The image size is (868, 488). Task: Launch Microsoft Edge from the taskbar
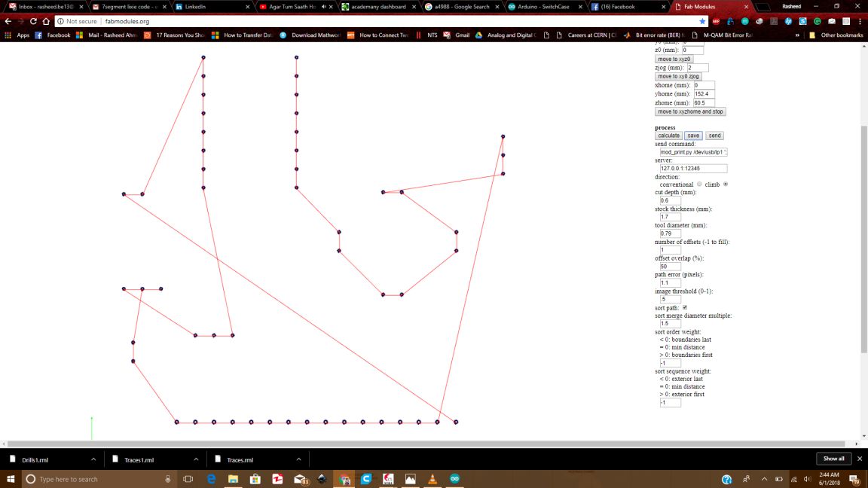[211, 479]
